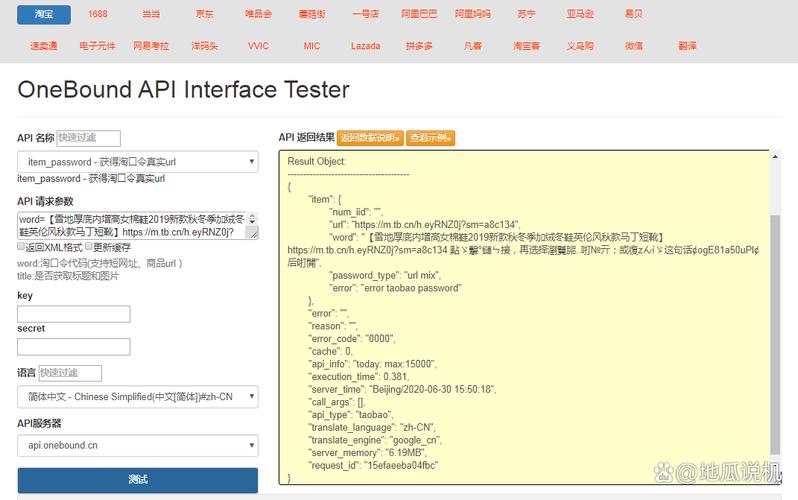Open the 洋码头 tab
This screenshot has height=500, width=798.
(x=205, y=46)
